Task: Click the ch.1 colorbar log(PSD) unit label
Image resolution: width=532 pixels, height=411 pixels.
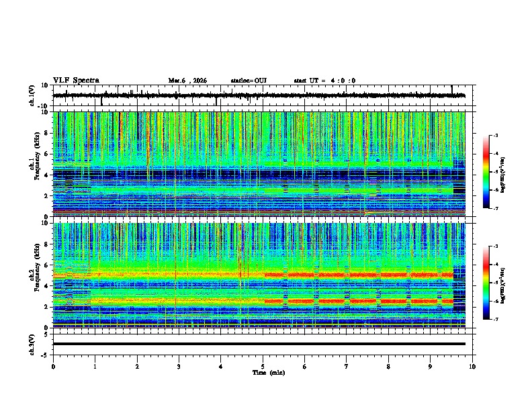Action: [503, 175]
